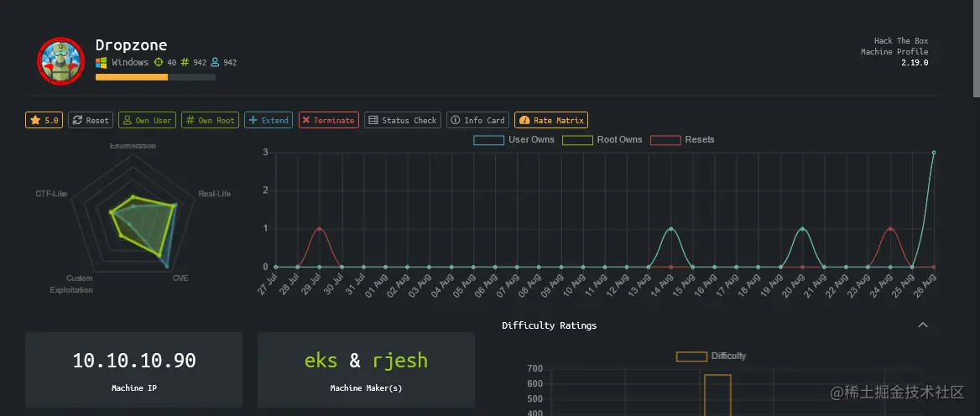Click the gauge icon on Rate Matrix
Viewport: 980px width, 416px height.
tap(524, 120)
